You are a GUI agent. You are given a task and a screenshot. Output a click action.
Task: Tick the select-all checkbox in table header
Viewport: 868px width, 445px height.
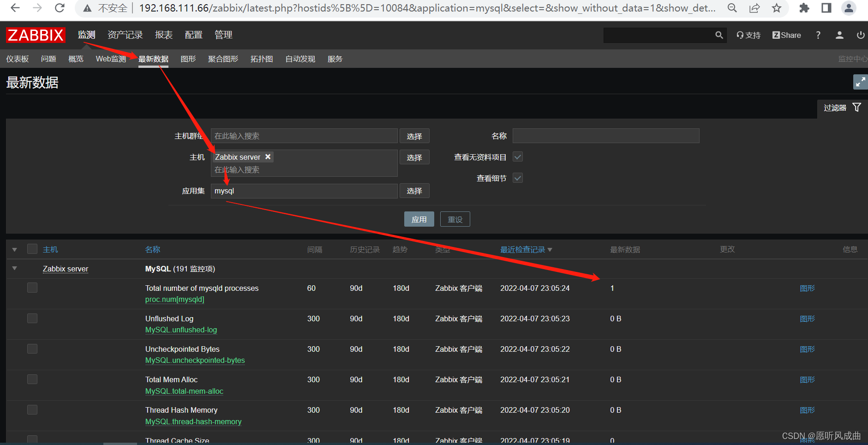point(32,249)
